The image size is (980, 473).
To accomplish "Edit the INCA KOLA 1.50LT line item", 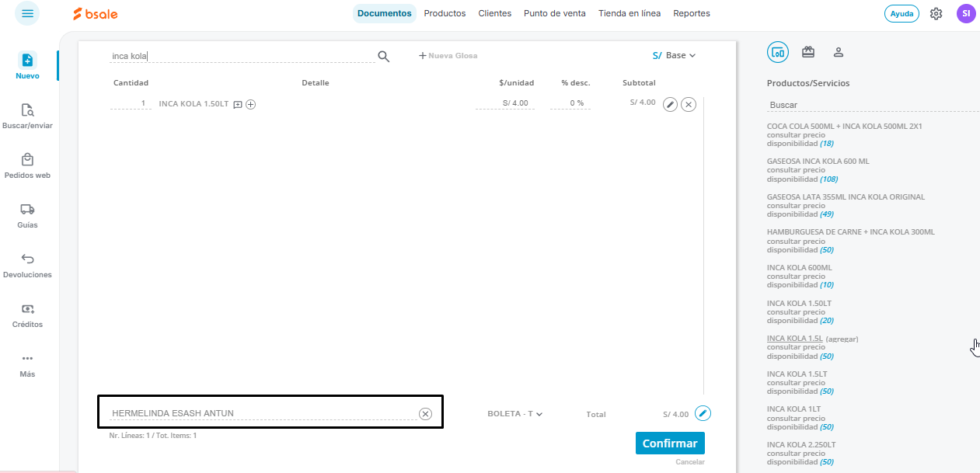I will (x=670, y=104).
